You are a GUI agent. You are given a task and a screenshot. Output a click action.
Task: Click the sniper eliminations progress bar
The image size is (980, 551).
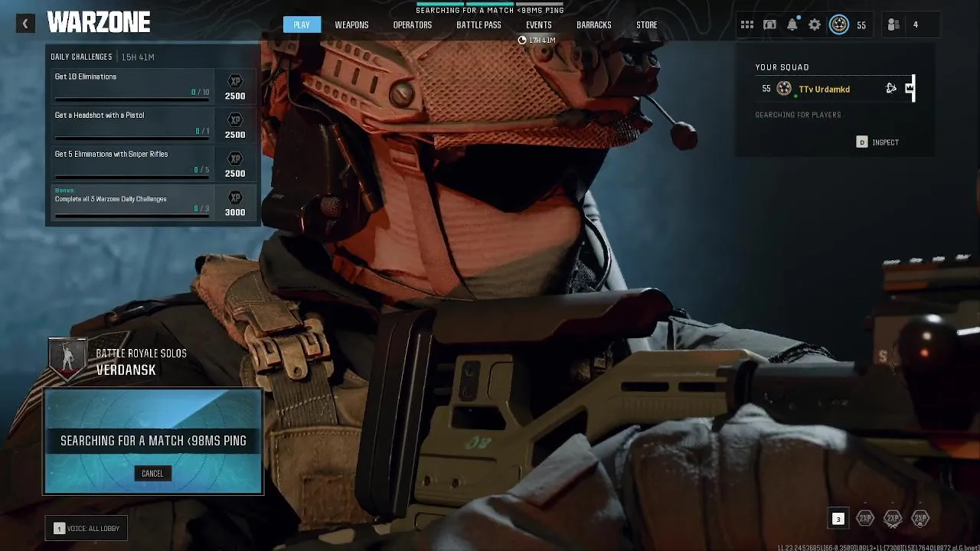(x=132, y=177)
